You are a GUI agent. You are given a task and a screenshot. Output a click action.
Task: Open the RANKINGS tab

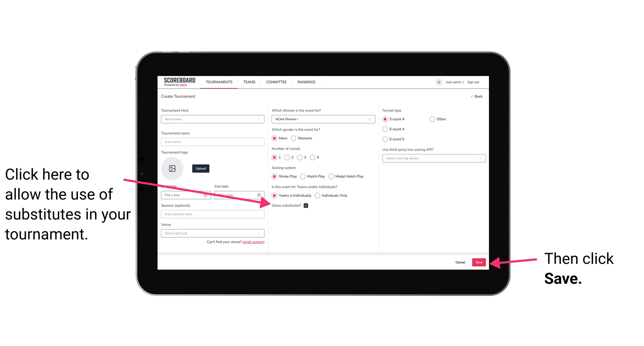point(306,82)
